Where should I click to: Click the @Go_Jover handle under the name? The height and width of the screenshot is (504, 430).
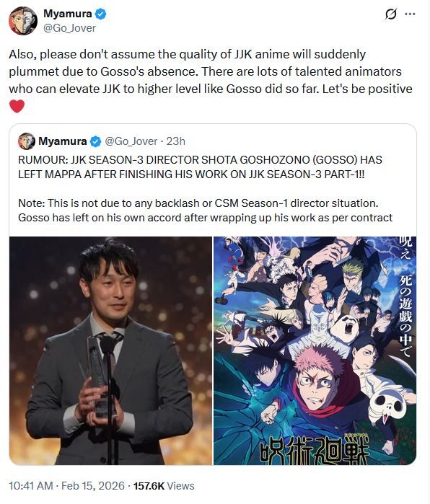(x=69, y=28)
